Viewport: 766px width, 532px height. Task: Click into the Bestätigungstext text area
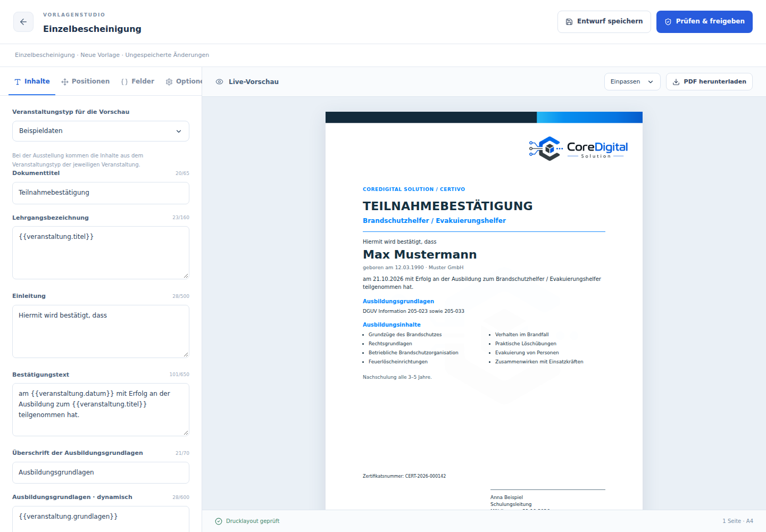click(x=101, y=410)
